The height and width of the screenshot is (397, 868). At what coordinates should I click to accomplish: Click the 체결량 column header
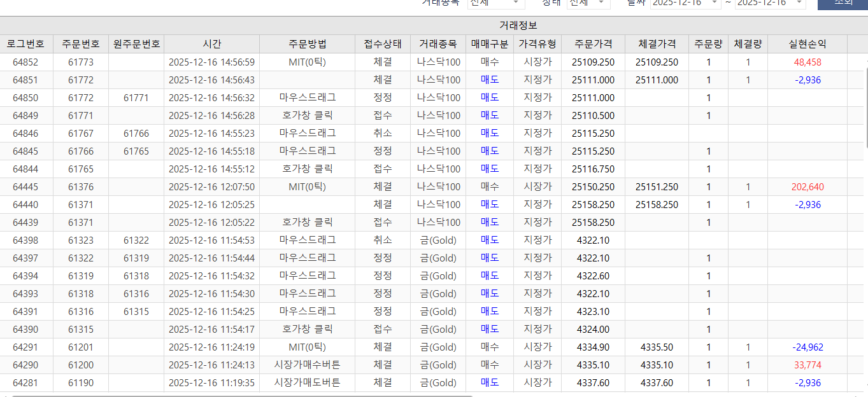(x=748, y=44)
